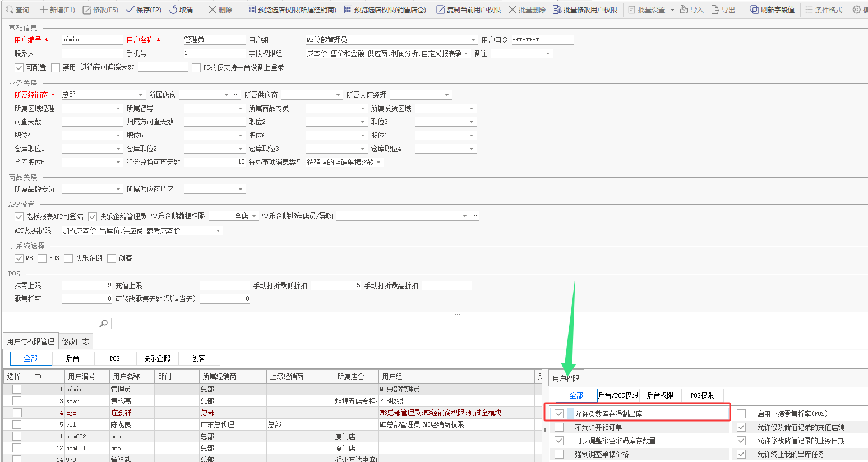Image resolution: width=868 pixels, height=462 pixels.
Task: Click the 批量设置 toolbar icon
Action: tap(632, 10)
